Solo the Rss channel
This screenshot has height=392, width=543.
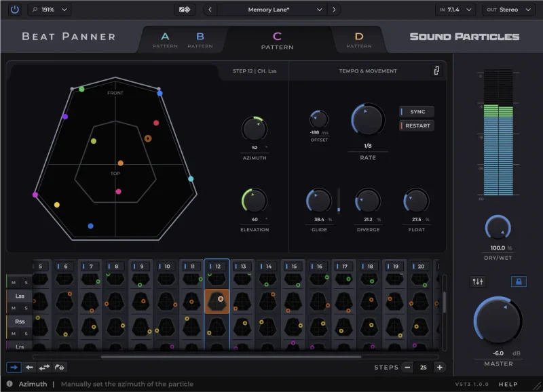click(26, 334)
